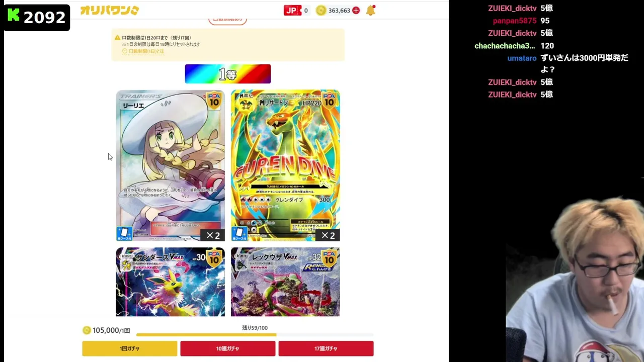Click the ×2 label on Mリザードン card
The image size is (644, 362).
[x=328, y=235]
